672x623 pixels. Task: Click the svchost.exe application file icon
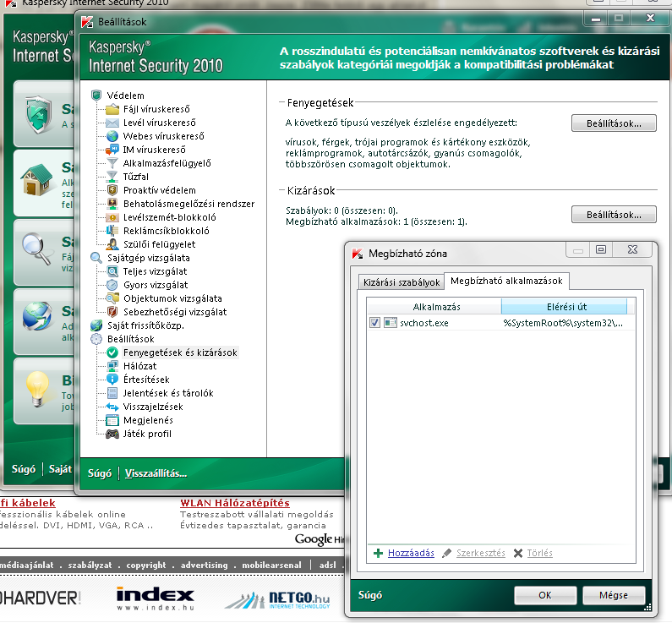pyautogui.click(x=390, y=323)
